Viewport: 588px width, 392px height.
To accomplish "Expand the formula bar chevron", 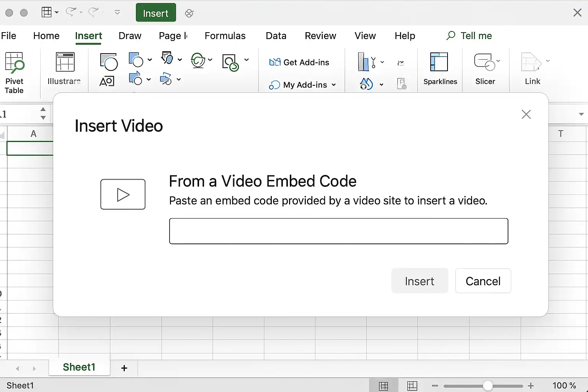I will click(581, 114).
